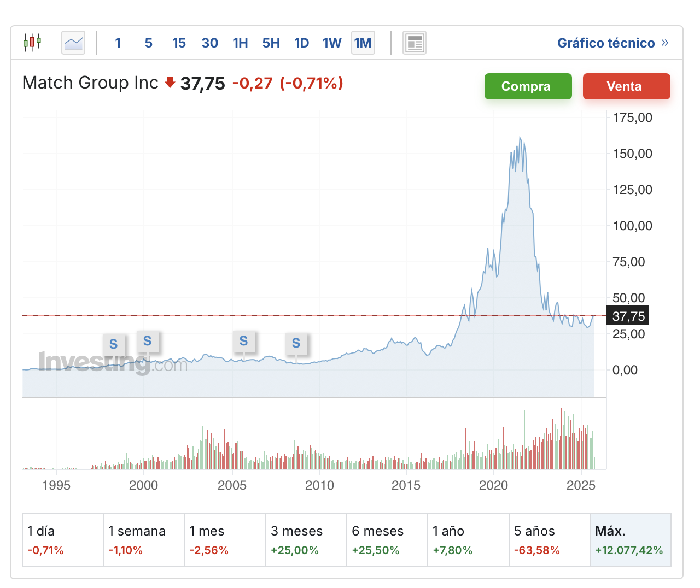Click the split marker near year 2000
The height and width of the screenshot is (588, 700).
pos(147,341)
